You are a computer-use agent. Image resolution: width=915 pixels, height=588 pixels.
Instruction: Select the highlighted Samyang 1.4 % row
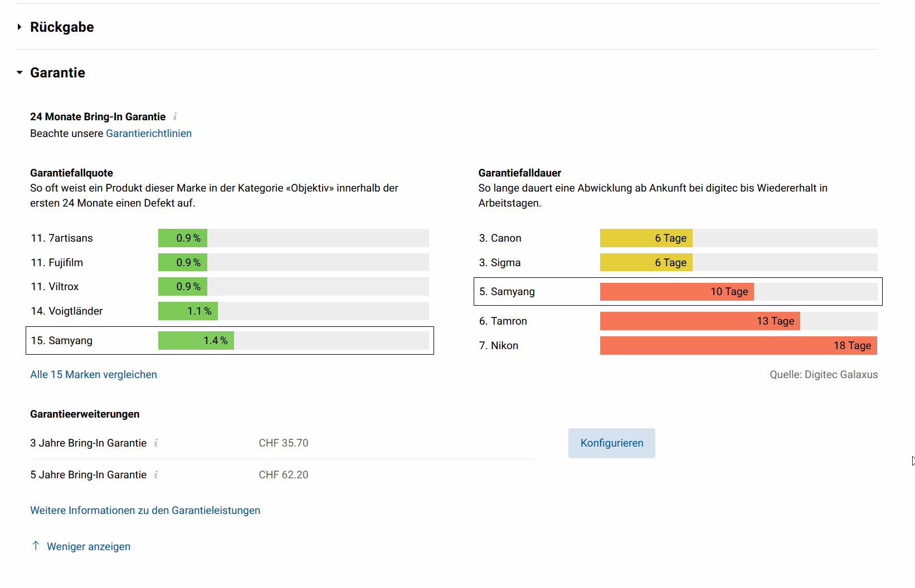point(229,340)
